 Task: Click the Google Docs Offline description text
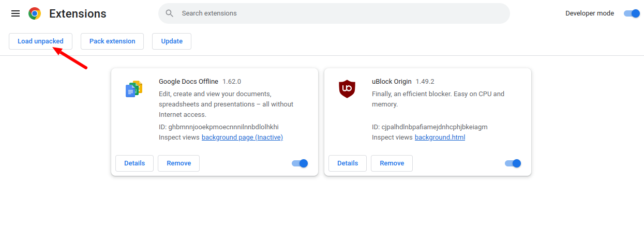point(226,104)
